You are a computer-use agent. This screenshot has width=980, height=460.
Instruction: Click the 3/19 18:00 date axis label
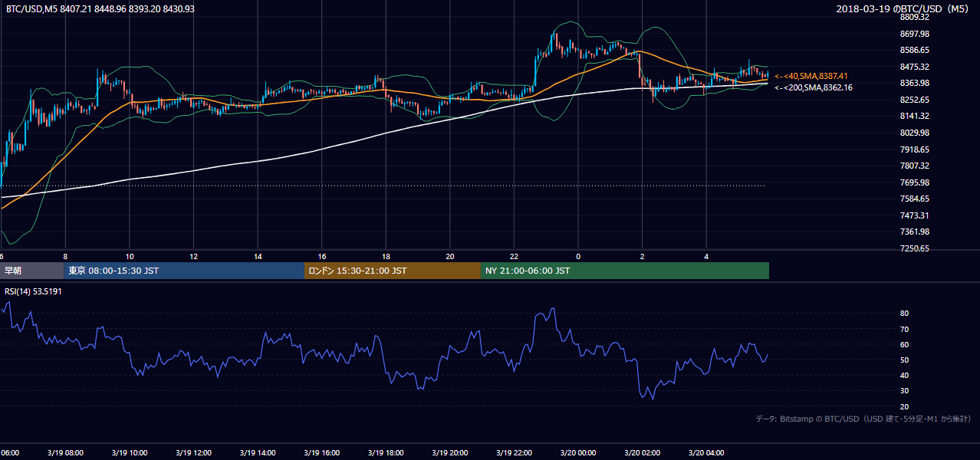tap(385, 453)
